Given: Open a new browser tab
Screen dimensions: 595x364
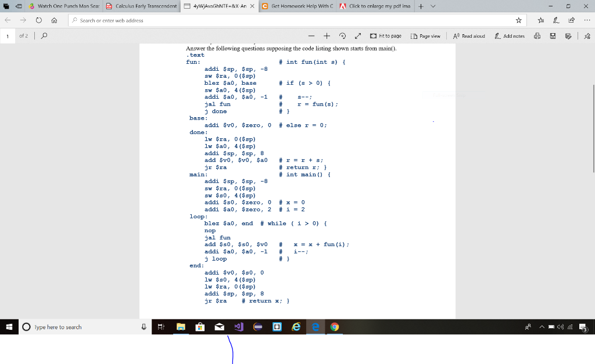Looking at the screenshot, I should click(x=421, y=6).
